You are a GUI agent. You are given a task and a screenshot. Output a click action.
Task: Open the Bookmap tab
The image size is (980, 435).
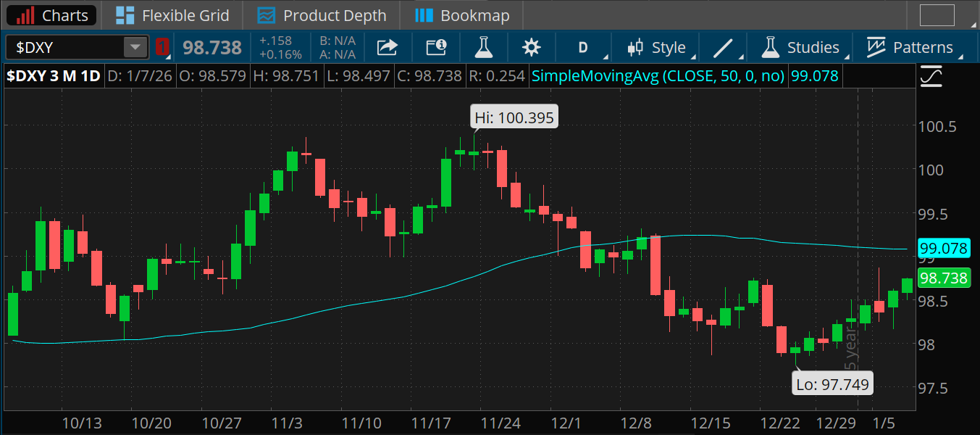461,14
